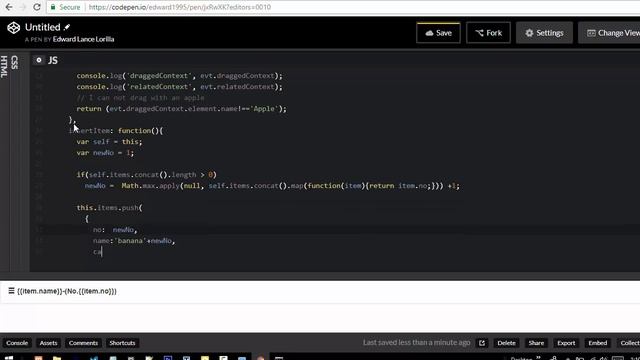Click the 'var newNo = 1;' line
This screenshot has width=640, height=360.
(105, 153)
